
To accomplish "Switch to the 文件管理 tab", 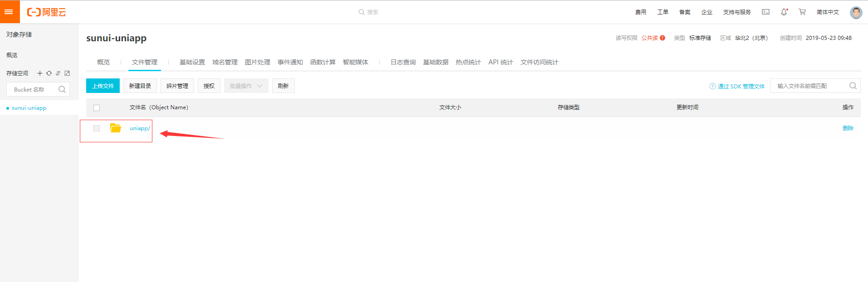I will point(145,62).
